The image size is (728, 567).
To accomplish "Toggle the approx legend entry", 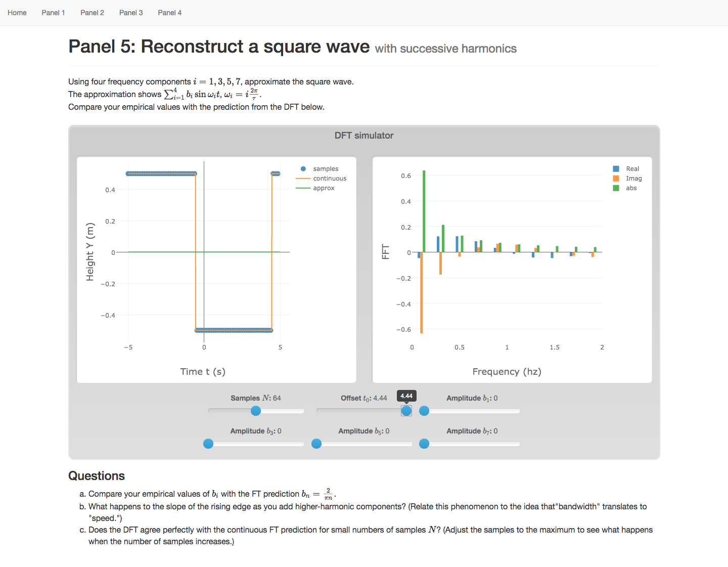I will point(324,188).
